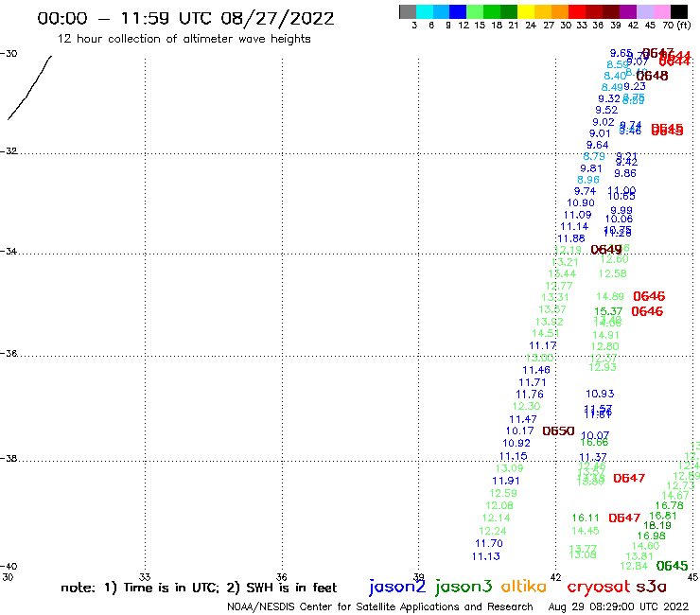The height and width of the screenshot is (615, 700).
Task: Click the jason2 satellite legend label
Action: 397,587
